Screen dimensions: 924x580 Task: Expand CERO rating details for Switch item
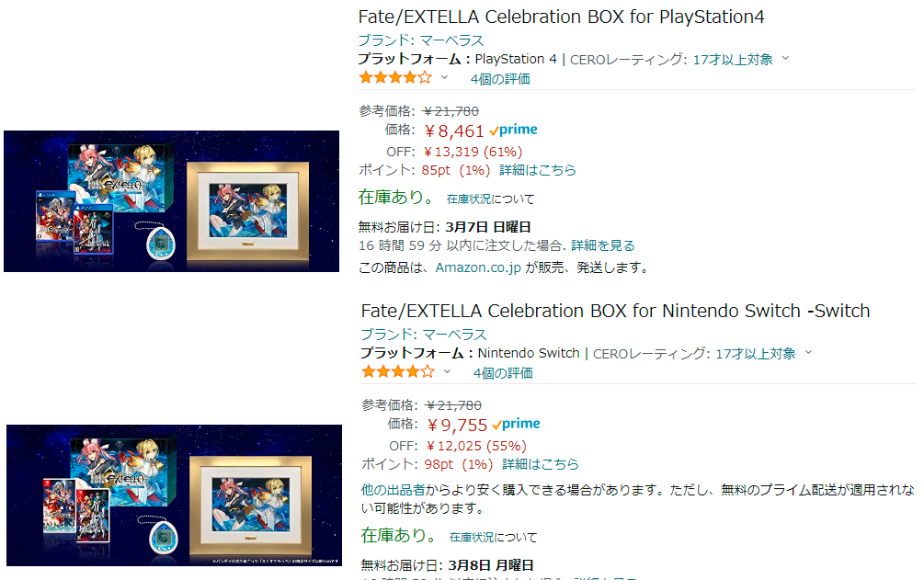[x=808, y=353]
